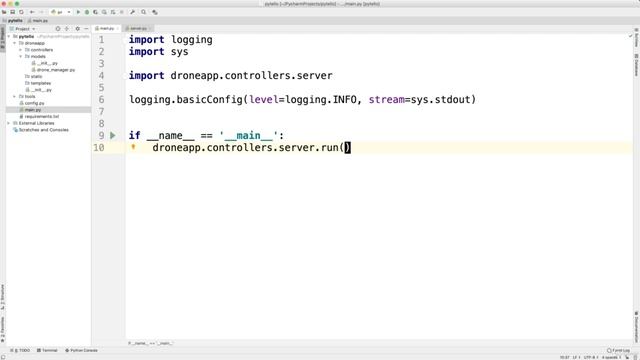Click the Forward navigation arrow
Screen dimensions: 640x360
coord(41,12)
